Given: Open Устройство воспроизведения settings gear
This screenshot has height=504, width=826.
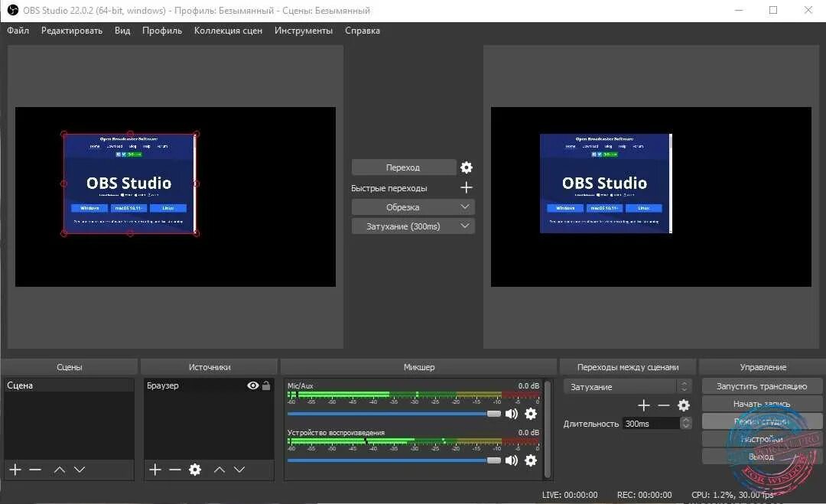Looking at the screenshot, I should pyautogui.click(x=531, y=460).
